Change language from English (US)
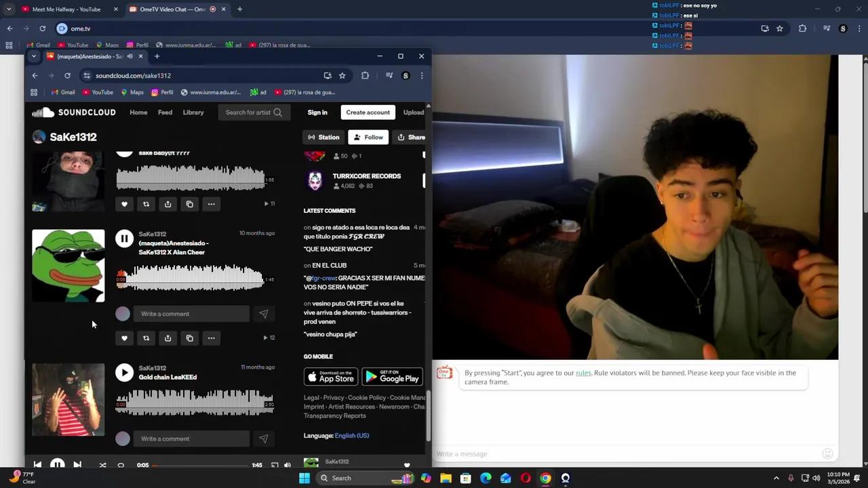868x488 pixels. (x=351, y=436)
